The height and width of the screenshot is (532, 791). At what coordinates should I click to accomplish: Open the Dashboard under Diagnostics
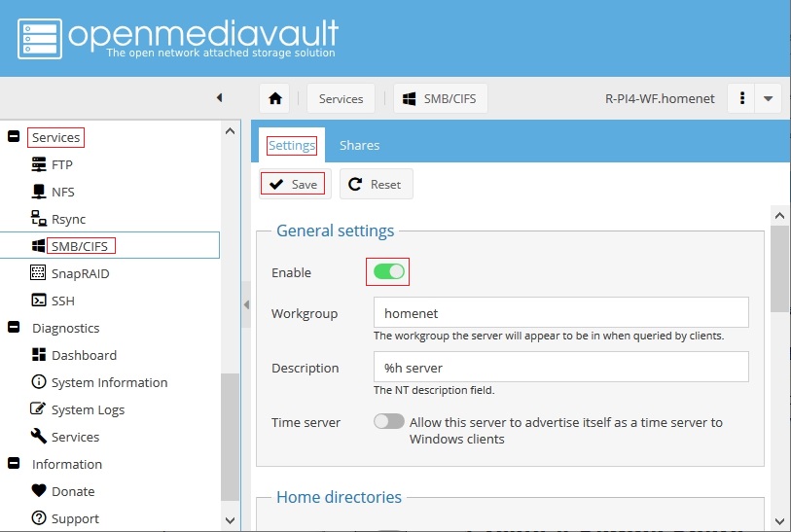click(x=84, y=355)
